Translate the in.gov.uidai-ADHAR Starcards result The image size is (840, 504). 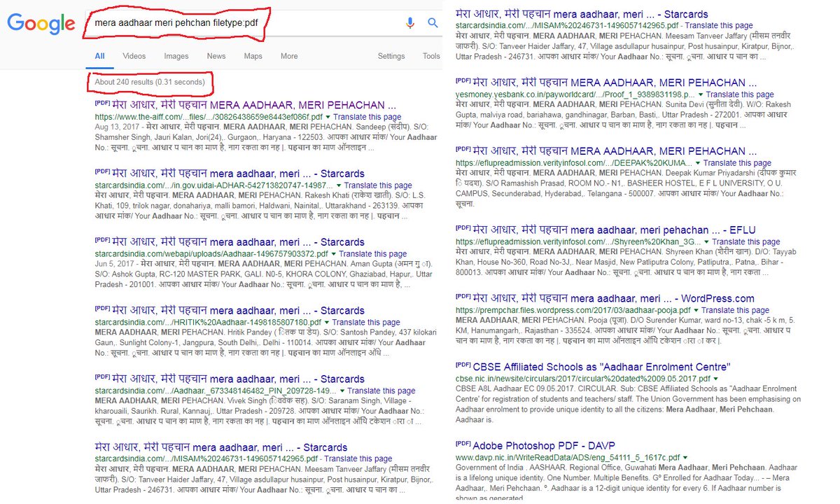(377, 185)
